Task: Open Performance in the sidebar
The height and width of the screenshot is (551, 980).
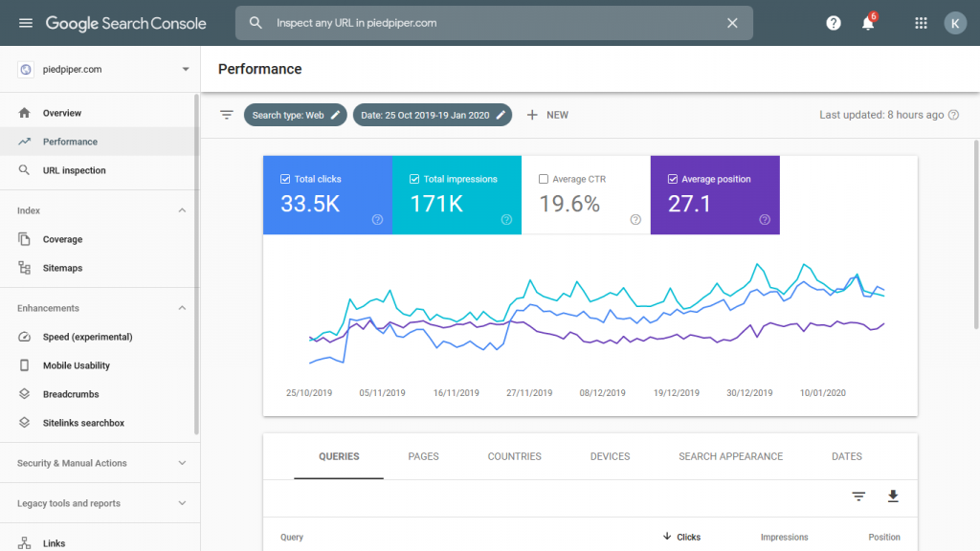Action: 98,142
